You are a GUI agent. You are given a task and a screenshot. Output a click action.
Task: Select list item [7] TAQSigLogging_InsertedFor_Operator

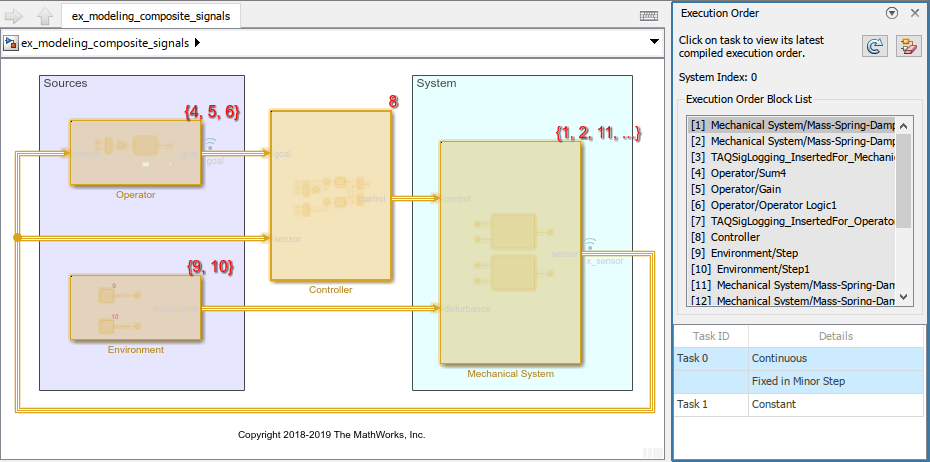[x=792, y=221]
